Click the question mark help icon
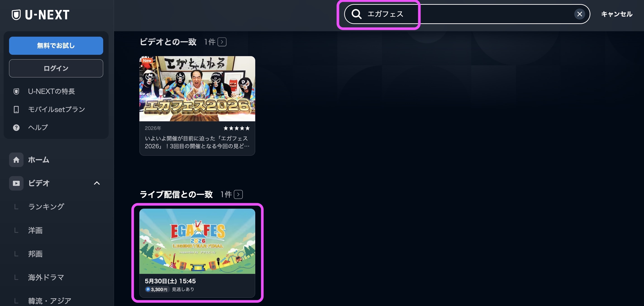The image size is (644, 306). point(16,128)
